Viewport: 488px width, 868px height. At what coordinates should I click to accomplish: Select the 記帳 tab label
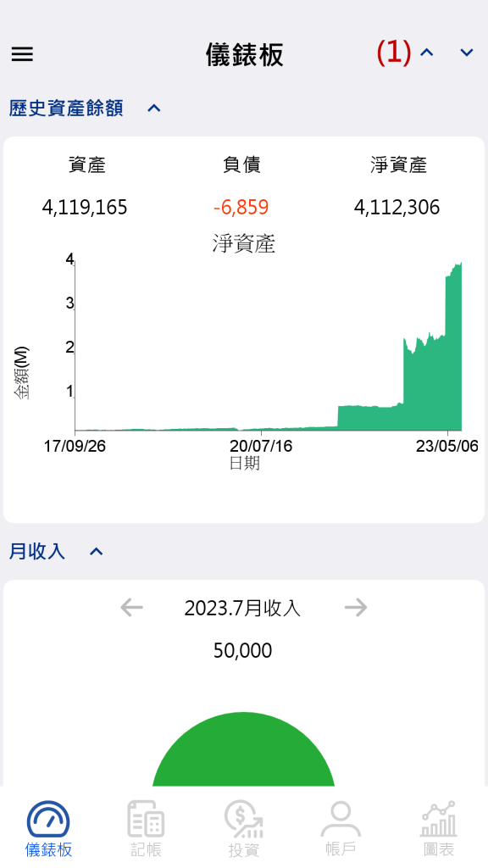click(x=146, y=849)
